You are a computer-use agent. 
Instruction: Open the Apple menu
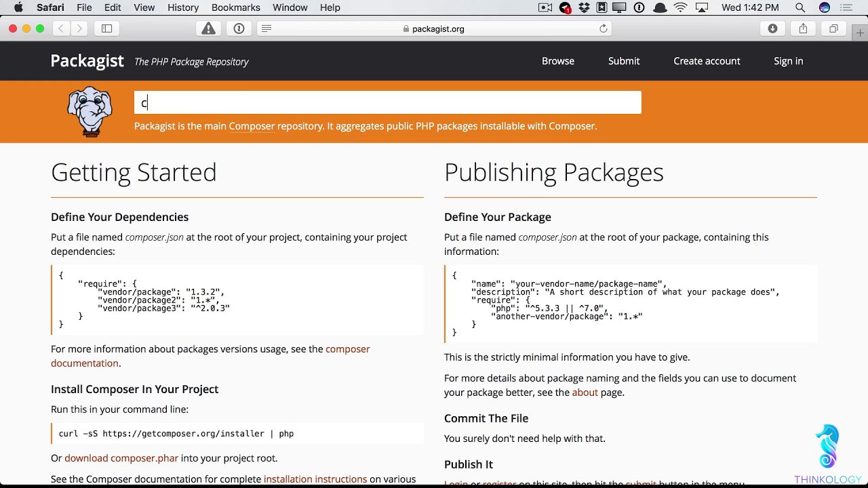tap(18, 7)
